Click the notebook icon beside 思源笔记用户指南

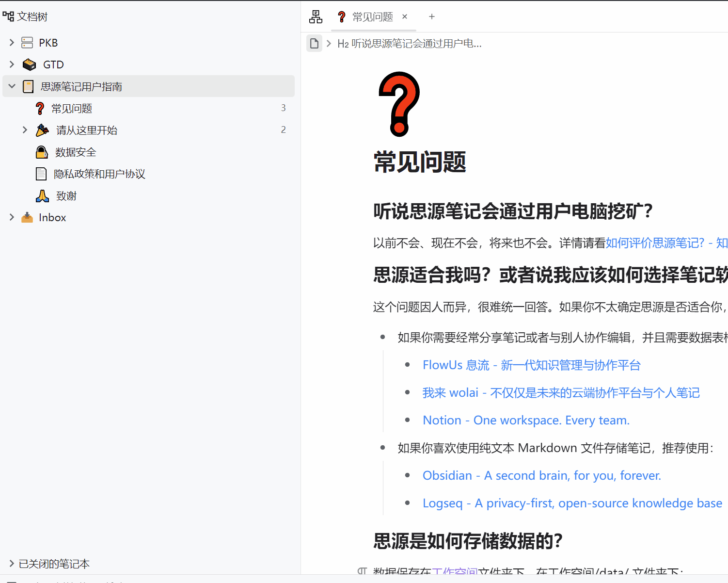point(28,86)
